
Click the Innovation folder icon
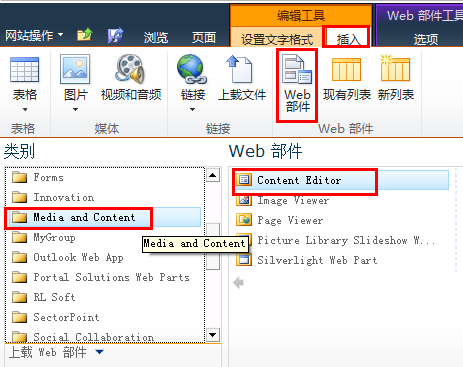19,197
